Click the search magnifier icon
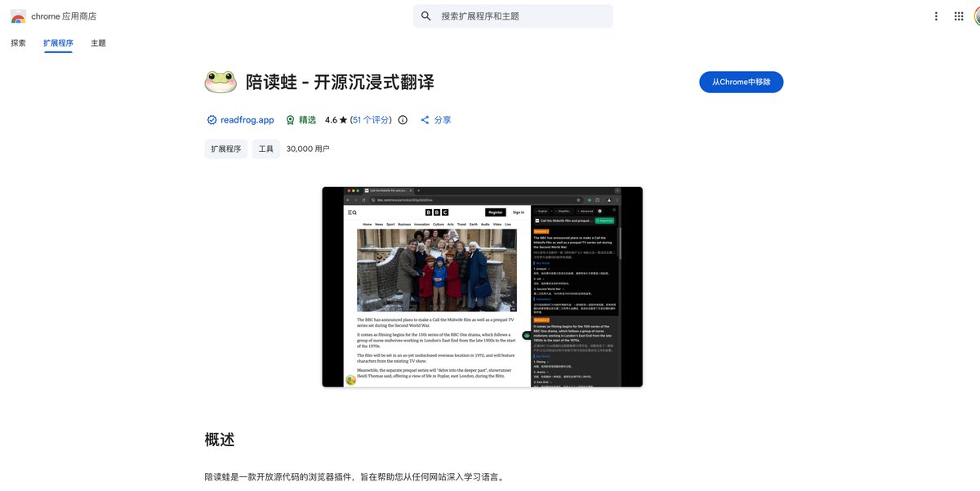 click(426, 16)
